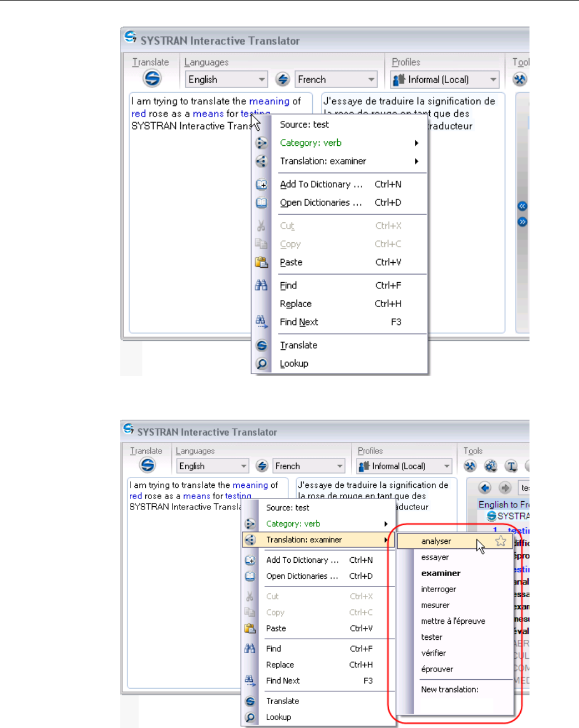This screenshot has height=728, width=579.
Task: Select Replace in the upper context menu
Action: pyautogui.click(x=349, y=304)
